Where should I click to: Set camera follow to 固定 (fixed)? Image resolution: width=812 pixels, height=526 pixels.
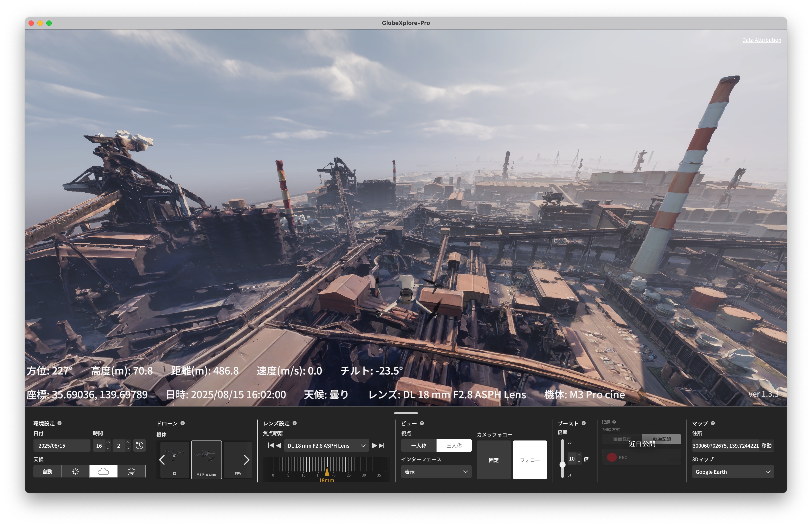(493, 460)
